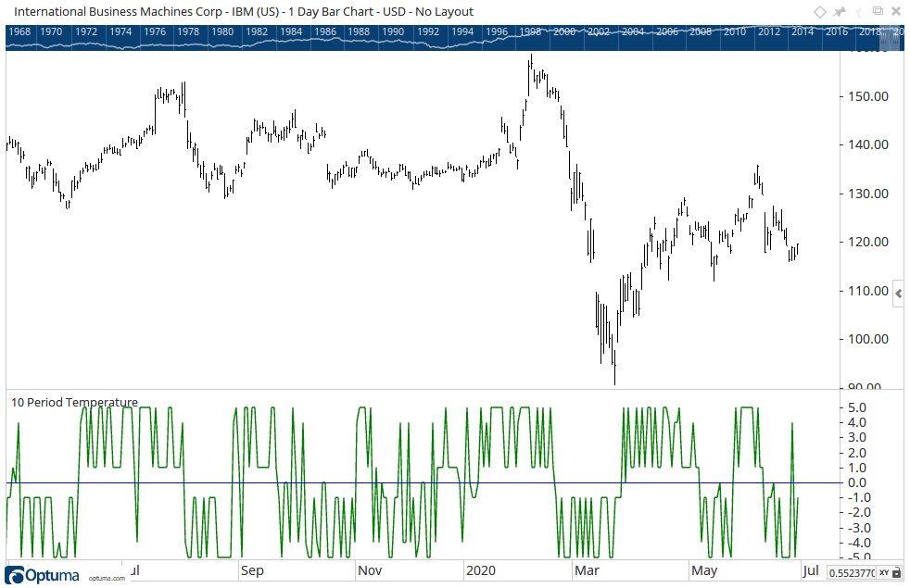Jump to 1982 in the overview timeline
Image resolution: width=910 pixels, height=588 pixels.
pyautogui.click(x=257, y=31)
